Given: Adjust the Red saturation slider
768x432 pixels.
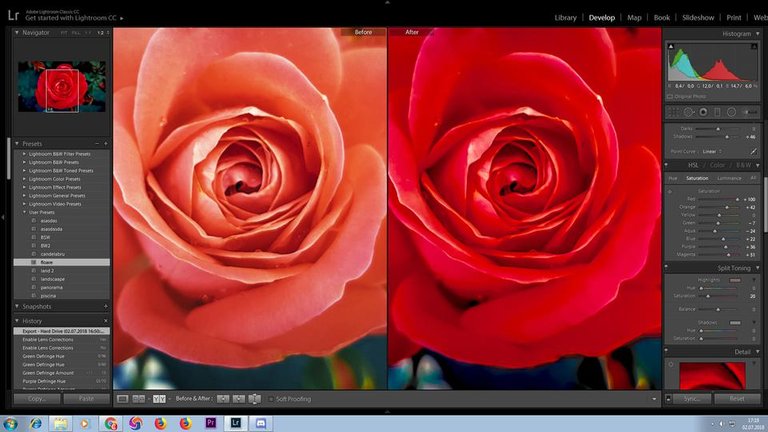Looking at the screenshot, I should (x=736, y=199).
